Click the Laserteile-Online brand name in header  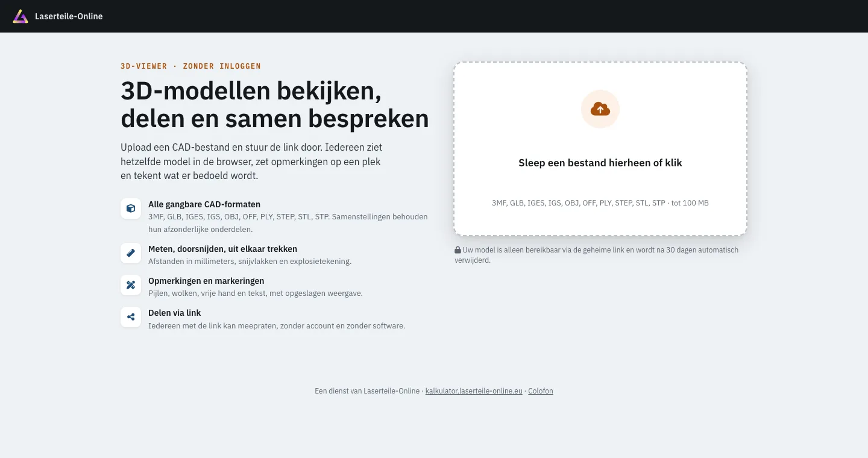click(x=69, y=16)
